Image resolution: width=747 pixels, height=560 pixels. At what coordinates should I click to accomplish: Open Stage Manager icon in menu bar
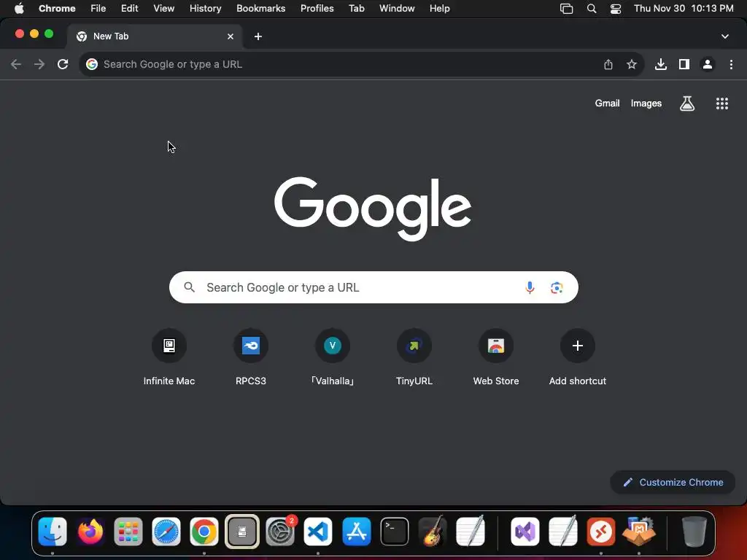point(566,8)
